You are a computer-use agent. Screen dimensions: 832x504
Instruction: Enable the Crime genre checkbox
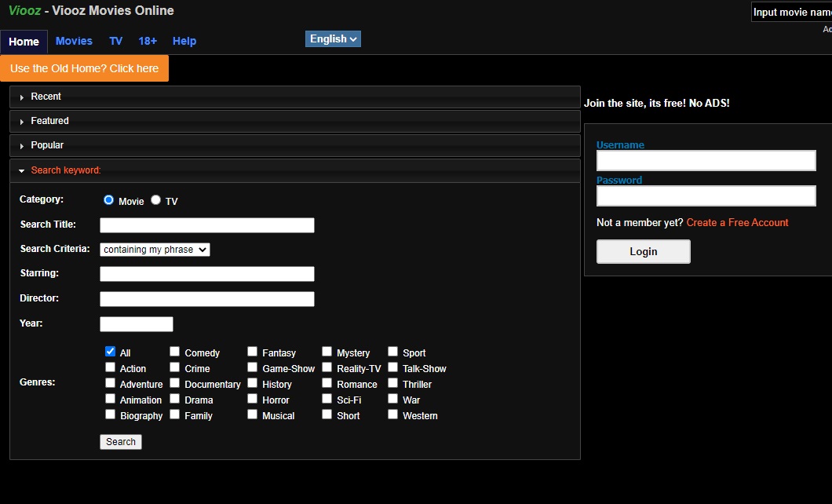pos(174,367)
